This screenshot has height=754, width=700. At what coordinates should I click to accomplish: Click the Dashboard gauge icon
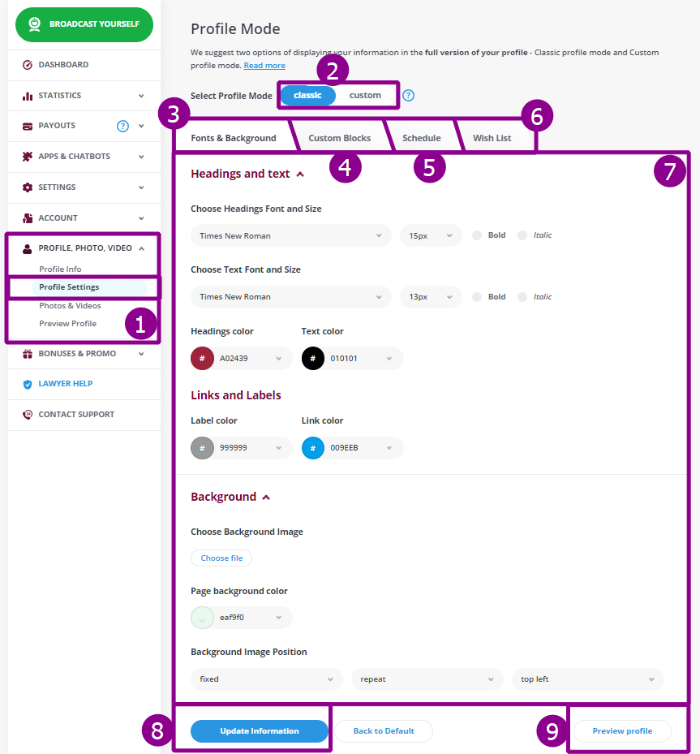click(x=28, y=65)
